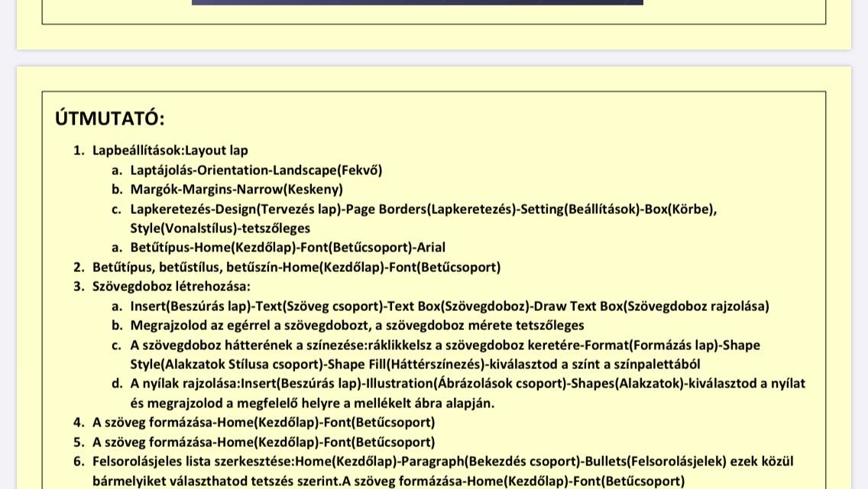Click item 2 'Betűtípus, betűstílus, betűszín' line
Screen dimensions: 868x489
(x=296, y=267)
